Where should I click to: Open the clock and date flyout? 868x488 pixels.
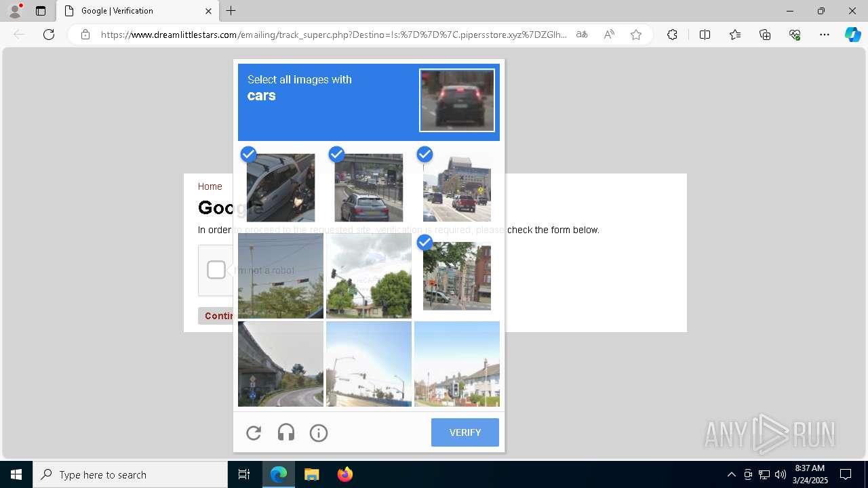pos(810,474)
